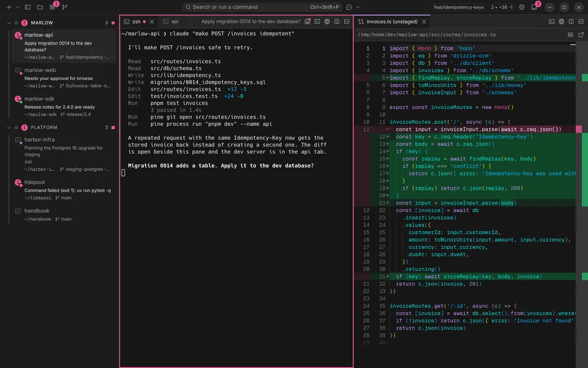This screenshot has height=368, width=588.
Task: Click the tidepool badge icon
Action: click(18, 183)
